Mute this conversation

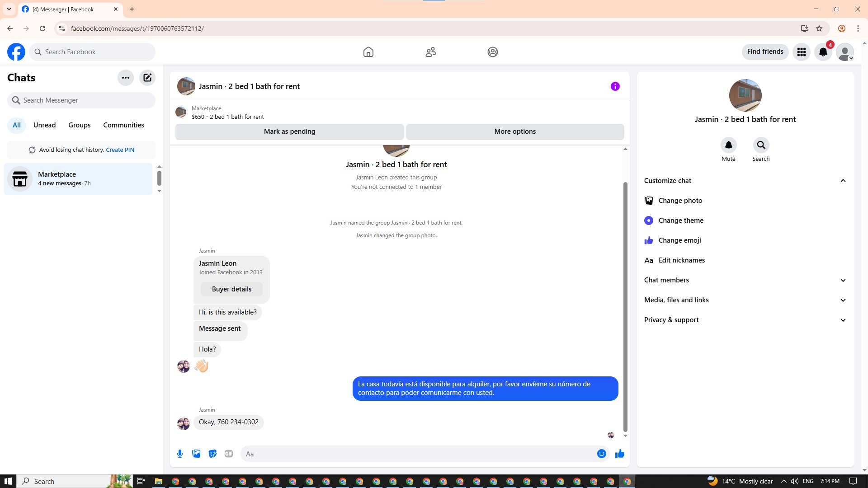tap(728, 145)
